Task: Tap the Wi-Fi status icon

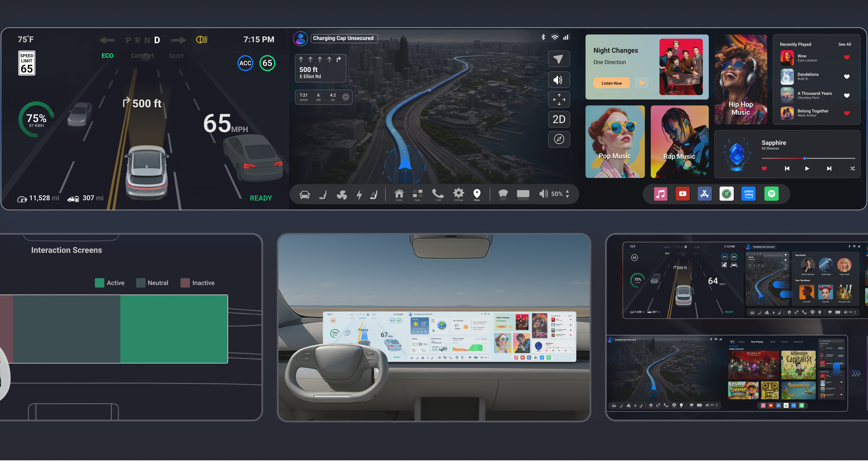Action: (x=555, y=37)
